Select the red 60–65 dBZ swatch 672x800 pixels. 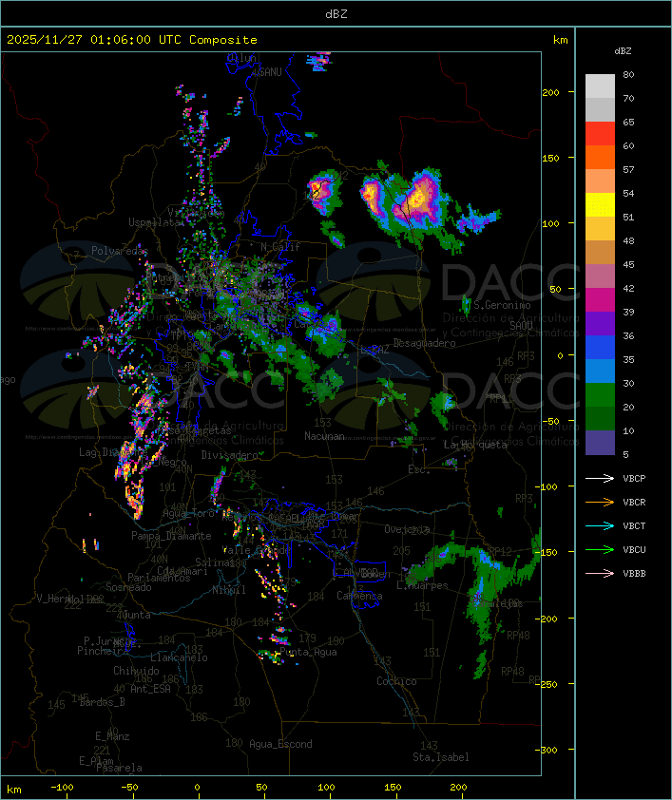(x=600, y=134)
